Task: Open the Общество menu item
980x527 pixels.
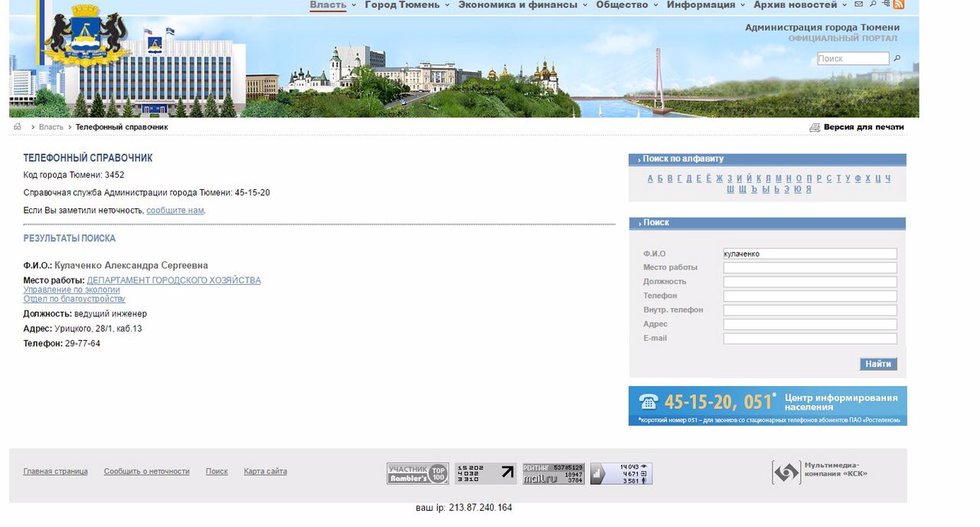Action: [x=622, y=5]
